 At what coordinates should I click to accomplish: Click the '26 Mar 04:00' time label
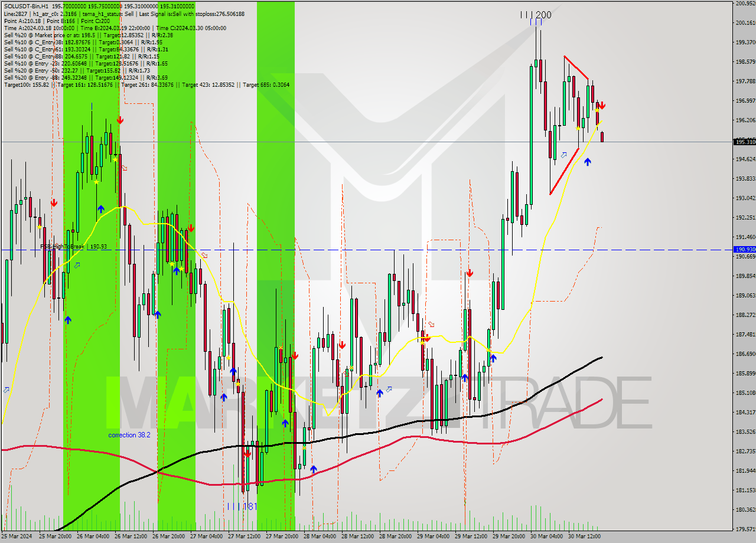tap(94, 537)
